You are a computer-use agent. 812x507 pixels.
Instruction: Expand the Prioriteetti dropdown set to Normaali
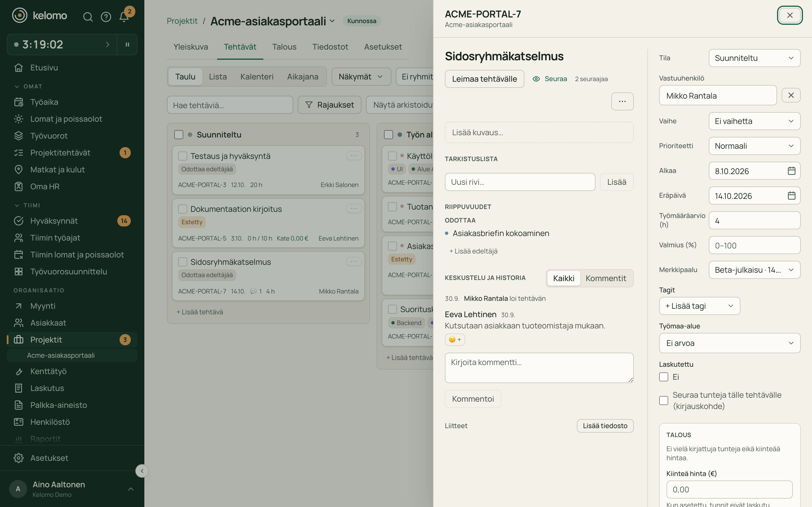pos(754,146)
